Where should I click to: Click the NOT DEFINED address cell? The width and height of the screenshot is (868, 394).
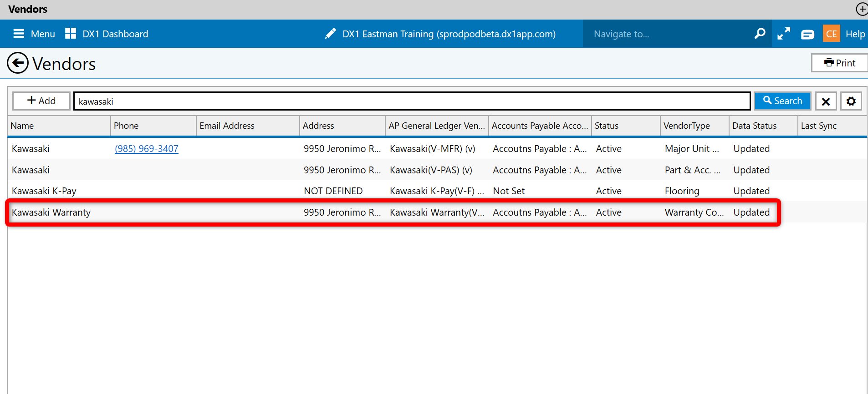click(333, 191)
